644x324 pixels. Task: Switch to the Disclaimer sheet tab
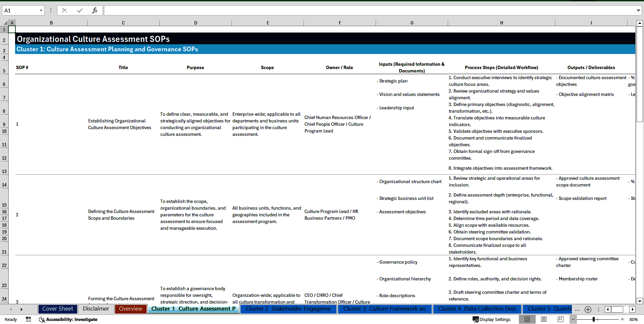96,309
